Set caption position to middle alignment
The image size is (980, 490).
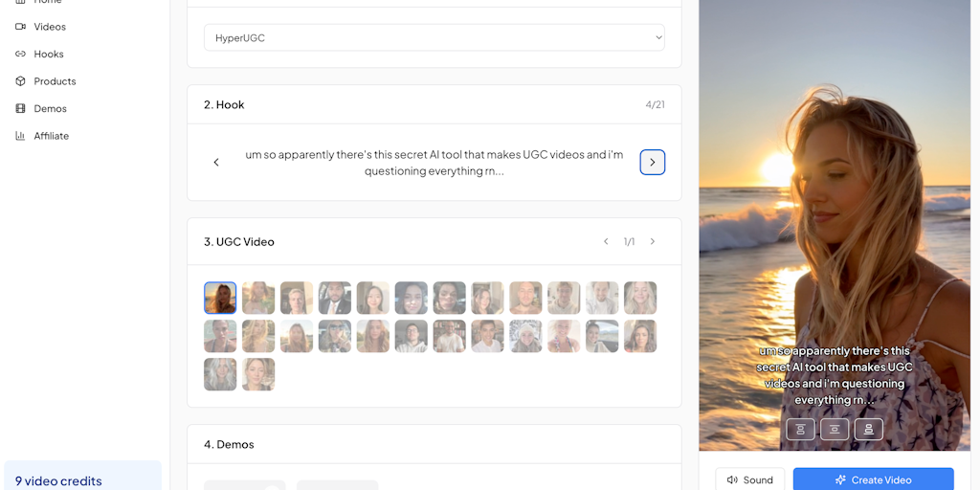pyautogui.click(x=835, y=430)
